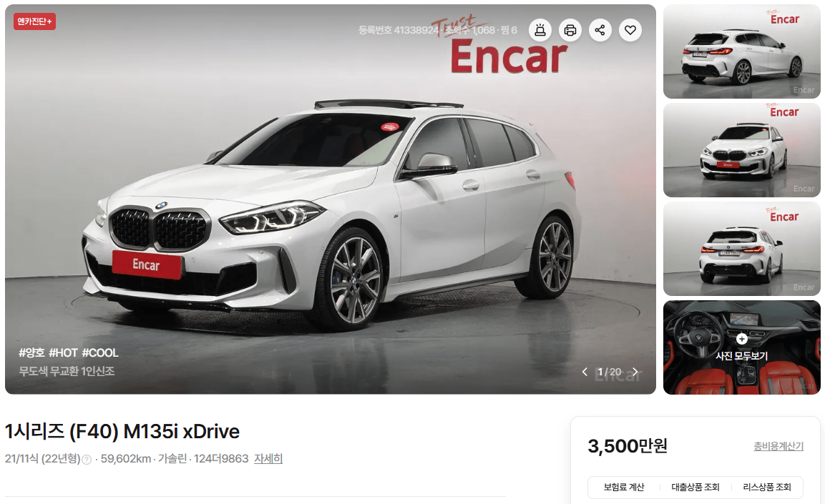This screenshot has width=825, height=504.
Task: Select the 보험료 계산 tab
Action: coord(623,487)
